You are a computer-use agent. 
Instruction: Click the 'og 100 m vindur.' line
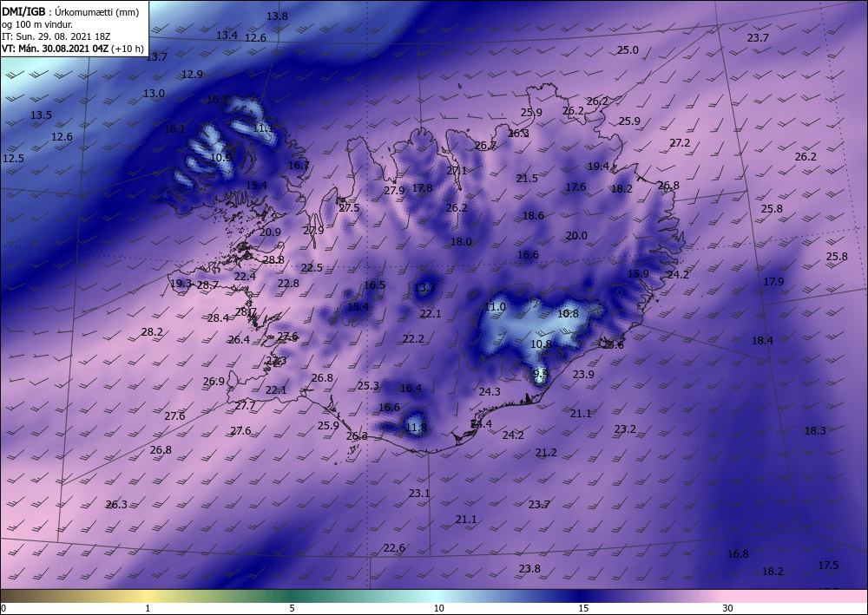click(37, 24)
